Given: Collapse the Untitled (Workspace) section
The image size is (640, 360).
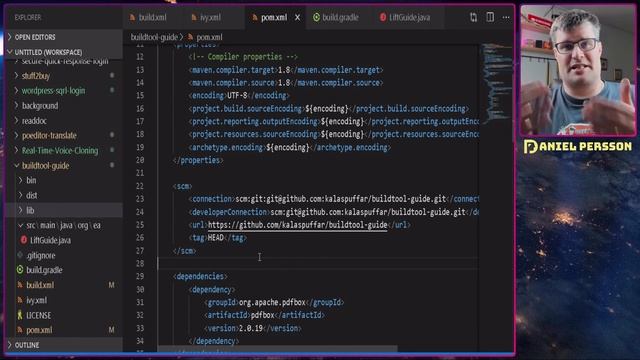Looking at the screenshot, I should (x=63, y=52).
